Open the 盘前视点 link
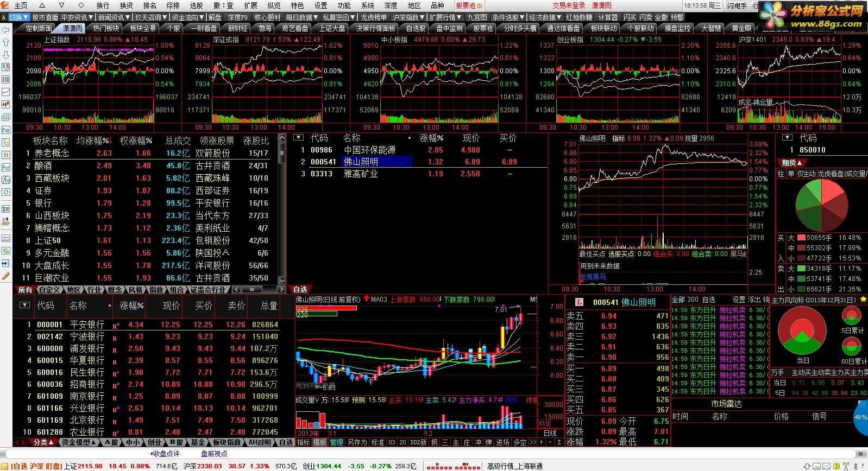The image size is (868, 471). (x=215, y=454)
